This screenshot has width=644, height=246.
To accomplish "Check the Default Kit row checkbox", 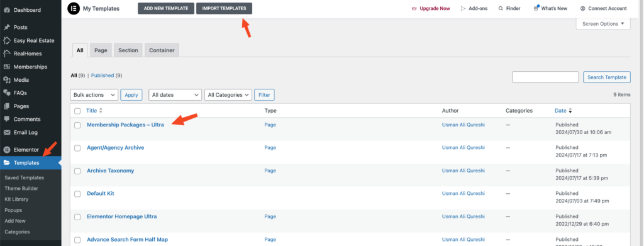I will coord(77,194).
